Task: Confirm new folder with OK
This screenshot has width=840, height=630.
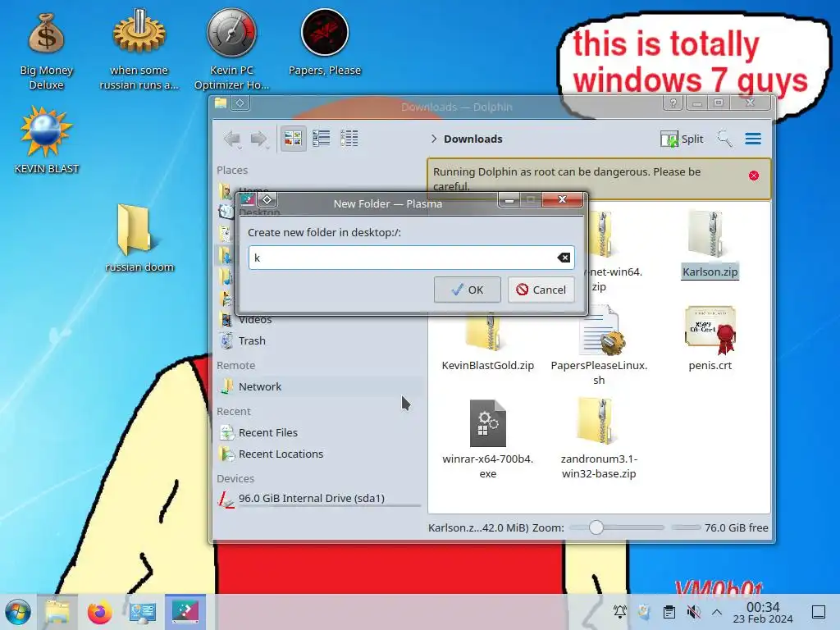Action: coord(467,290)
